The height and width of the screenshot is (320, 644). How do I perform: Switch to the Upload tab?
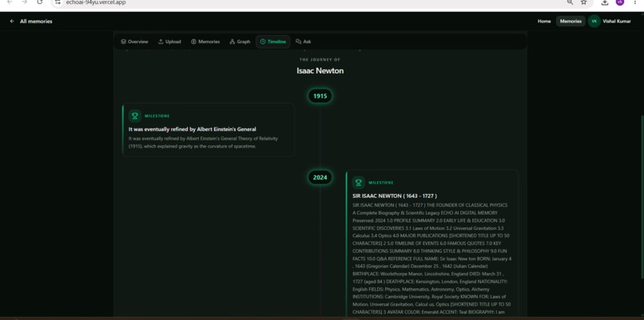coord(169,41)
